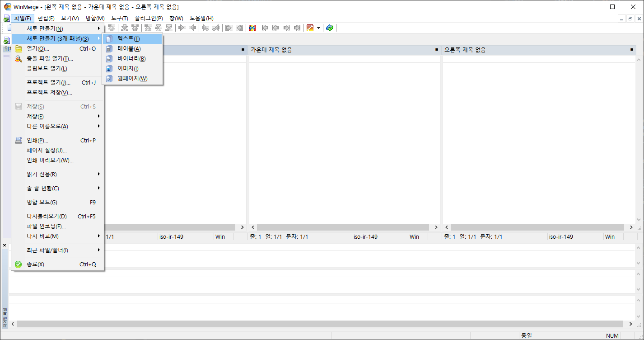This screenshot has width=644, height=340.
Task: Select 파일 인코딩(F)... menu entry
Action: pos(58,227)
